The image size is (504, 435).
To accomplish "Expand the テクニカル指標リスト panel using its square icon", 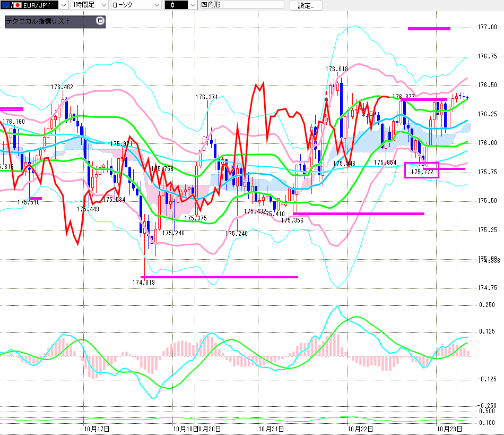I will [x=100, y=22].
